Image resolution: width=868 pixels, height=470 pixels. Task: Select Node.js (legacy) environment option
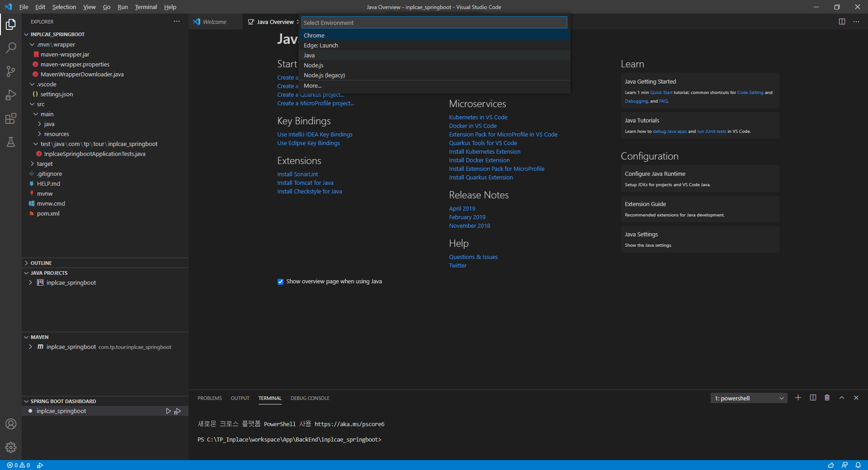(x=434, y=75)
